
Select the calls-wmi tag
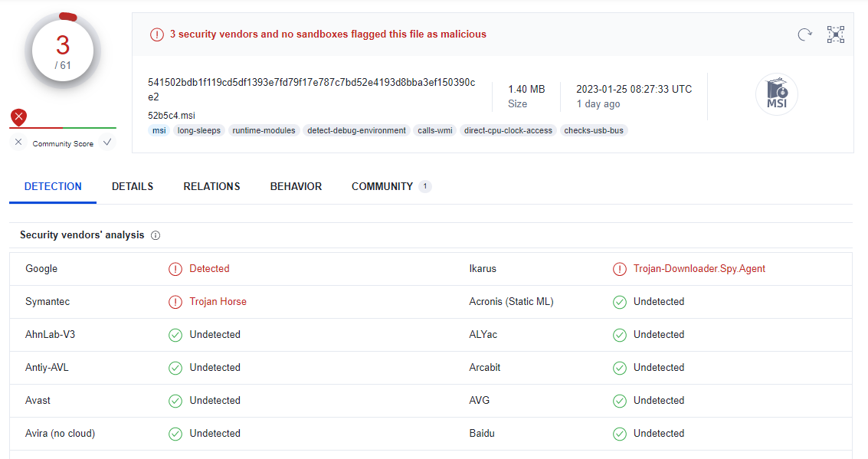(434, 130)
